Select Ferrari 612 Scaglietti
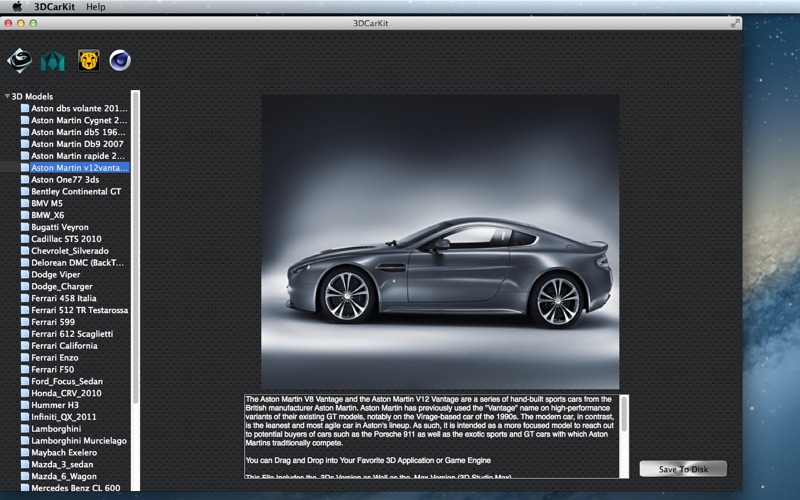 72,334
